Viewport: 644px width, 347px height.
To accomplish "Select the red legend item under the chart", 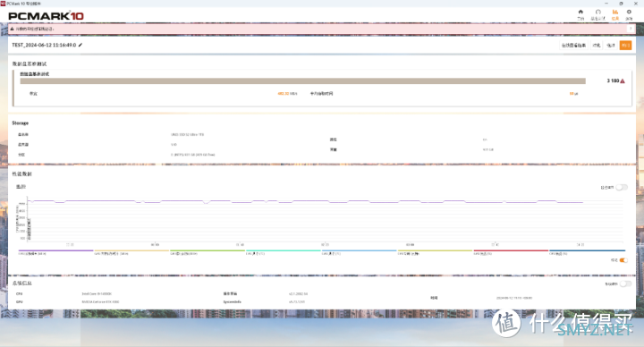I will pyautogui.click(x=511, y=252).
